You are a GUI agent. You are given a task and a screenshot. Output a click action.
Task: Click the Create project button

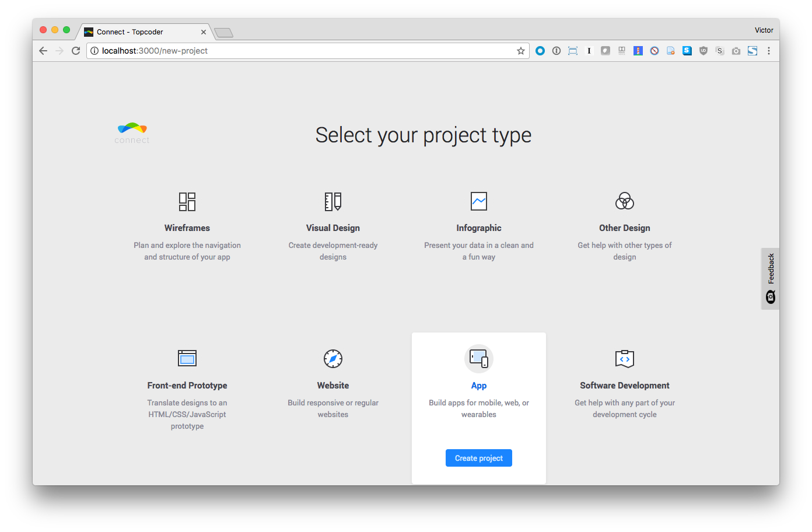tap(479, 458)
